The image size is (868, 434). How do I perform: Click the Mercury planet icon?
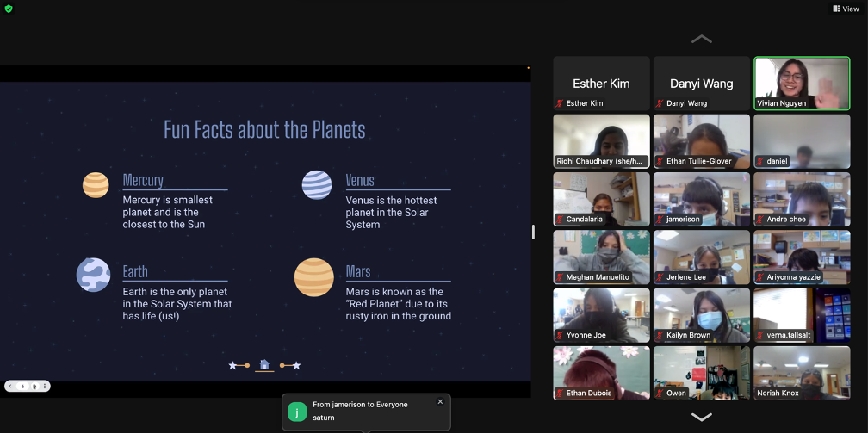tap(96, 185)
